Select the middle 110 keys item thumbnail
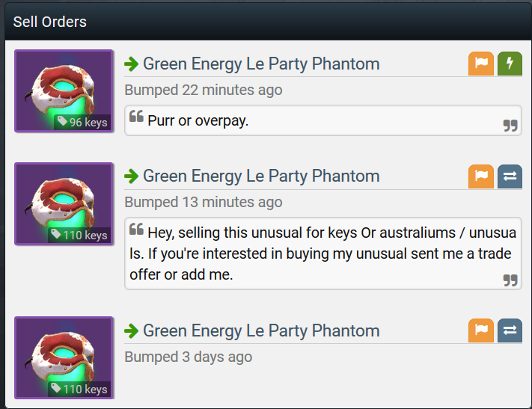The height and width of the screenshot is (409, 532). pyautogui.click(x=64, y=203)
